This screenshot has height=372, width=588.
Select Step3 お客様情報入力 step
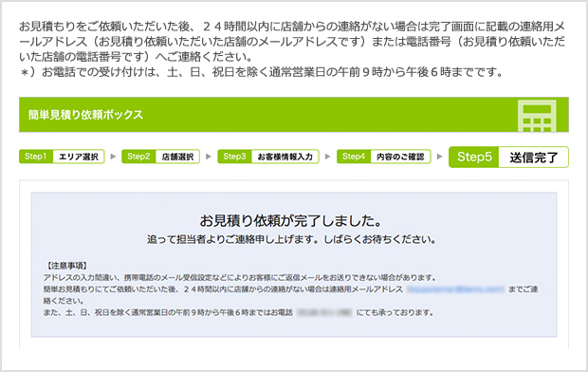pos(268,157)
